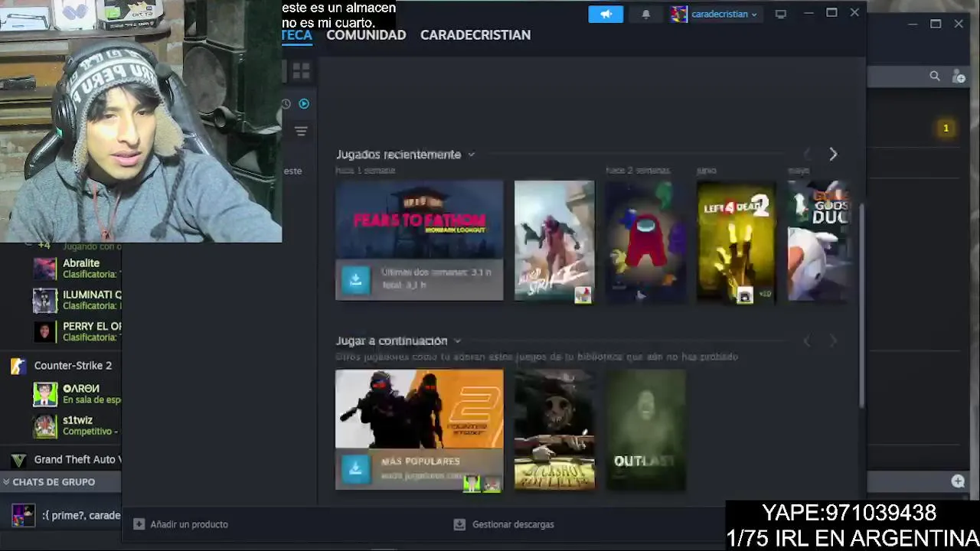The height and width of the screenshot is (551, 980).
Task: Open the Goose Goose Duck cover
Action: click(x=818, y=241)
